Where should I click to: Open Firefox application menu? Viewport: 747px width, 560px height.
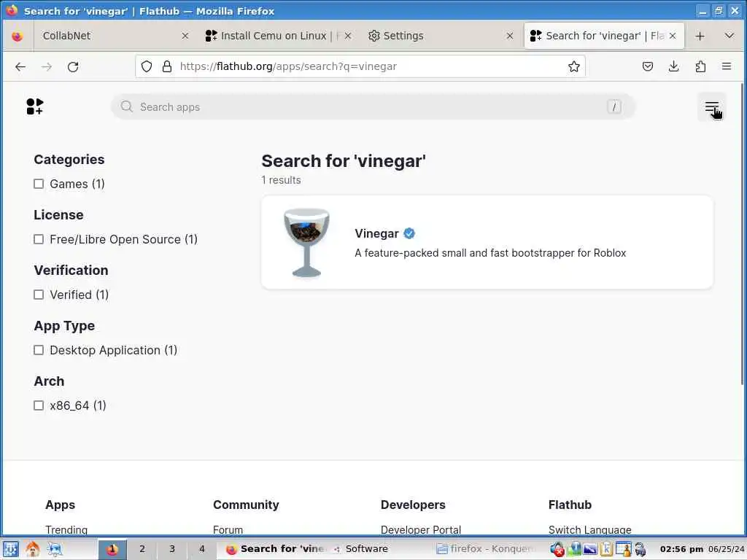click(x=727, y=66)
